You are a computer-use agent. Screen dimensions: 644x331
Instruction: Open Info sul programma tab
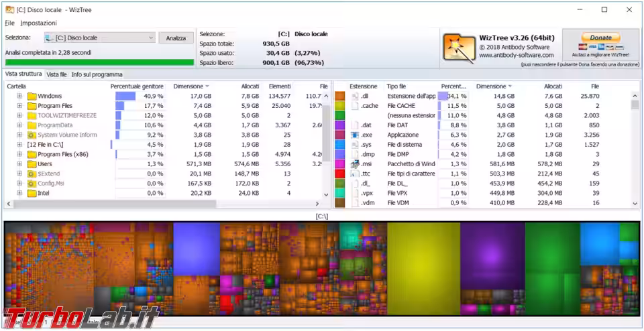click(97, 74)
